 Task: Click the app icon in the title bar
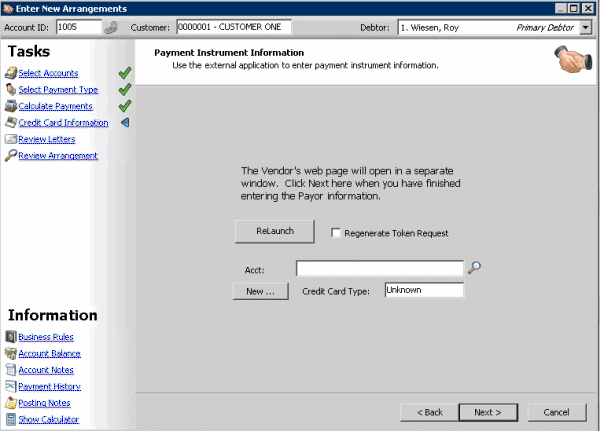click(x=8, y=8)
